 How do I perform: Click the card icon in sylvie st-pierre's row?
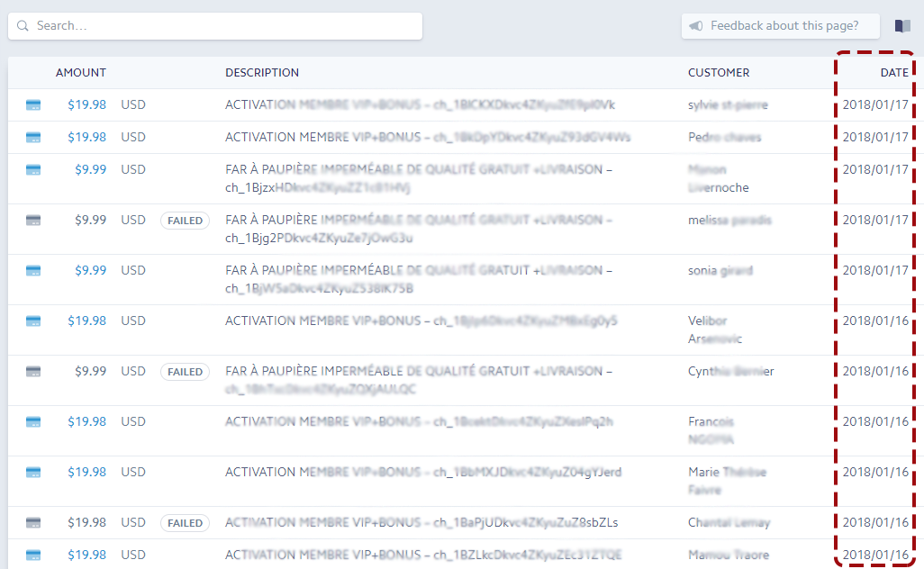[33, 104]
